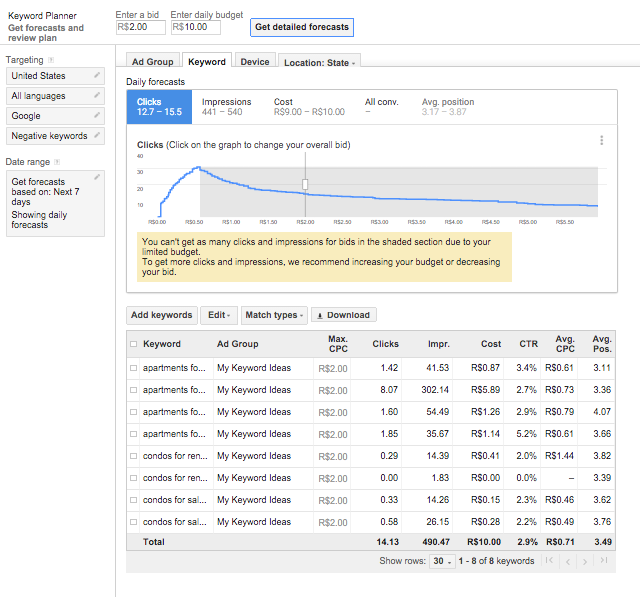Screen dimensions: 640x597
Task: Edit the date range pencil icon
Action: pyautogui.click(x=97, y=177)
